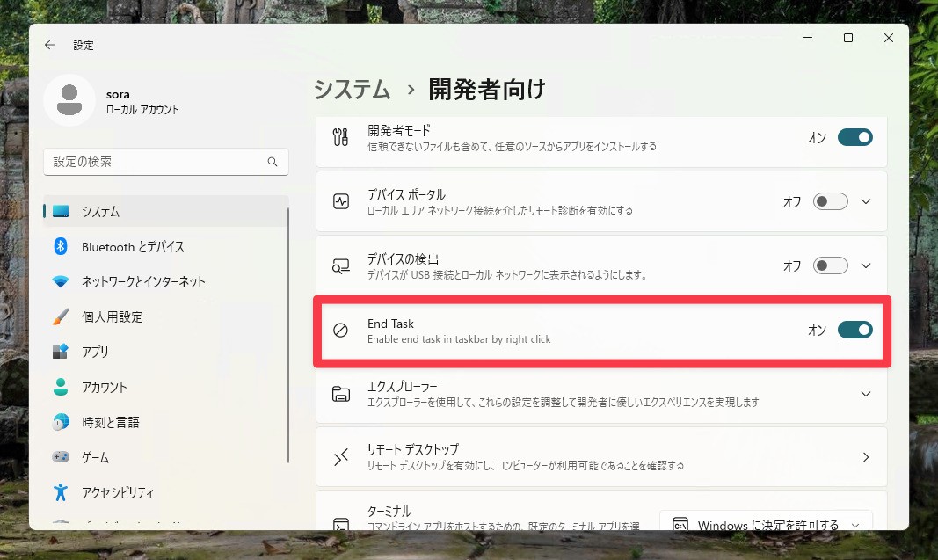Turn off the 開発者モード toggle
Image resolution: width=938 pixels, height=560 pixels.
(x=854, y=138)
